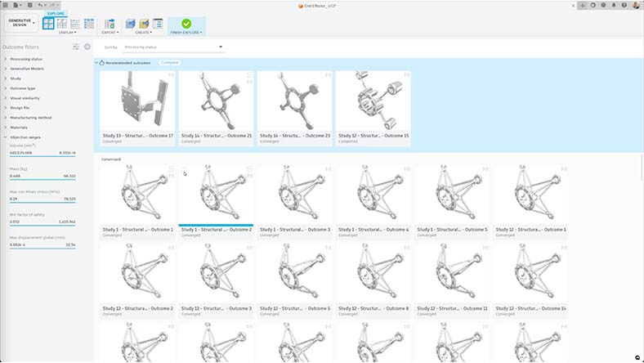Select the Explore tab
644x363 pixels.
click(x=56, y=13)
